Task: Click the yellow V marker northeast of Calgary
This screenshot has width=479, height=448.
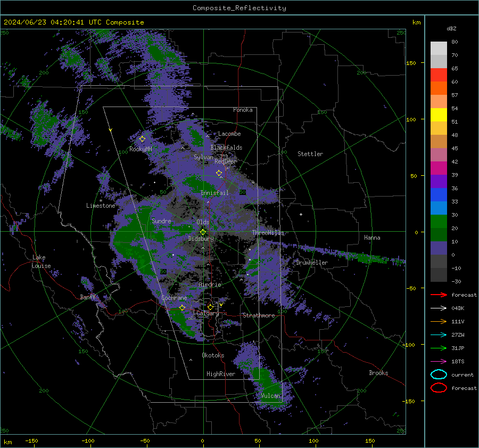Action: tap(221, 305)
